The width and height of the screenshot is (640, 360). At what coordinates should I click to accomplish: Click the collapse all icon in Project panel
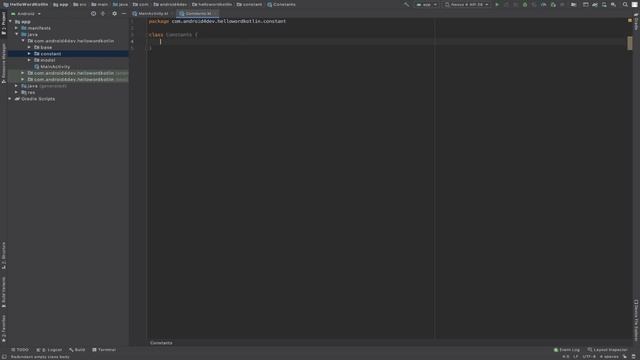(103, 13)
